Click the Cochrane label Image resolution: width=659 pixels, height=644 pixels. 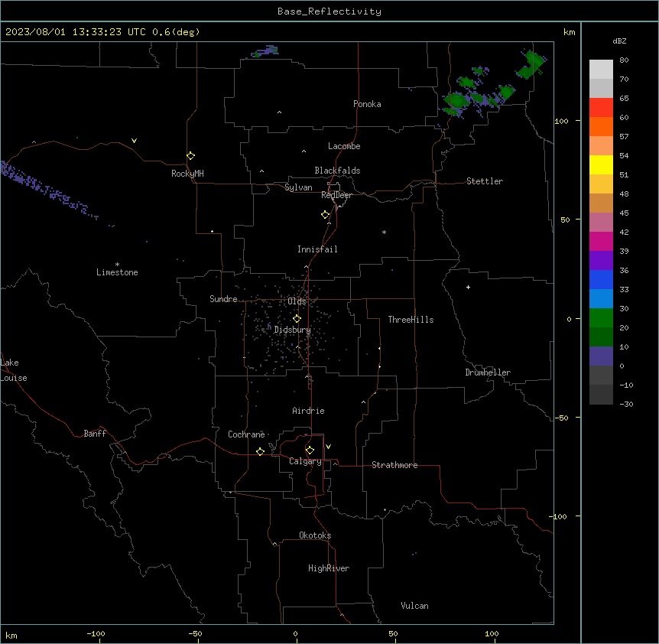246,434
